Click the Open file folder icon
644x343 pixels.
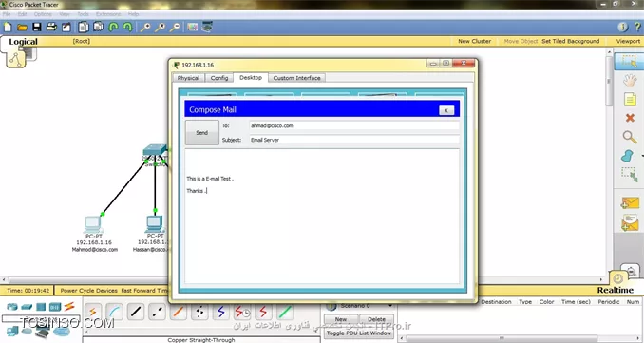22,28
